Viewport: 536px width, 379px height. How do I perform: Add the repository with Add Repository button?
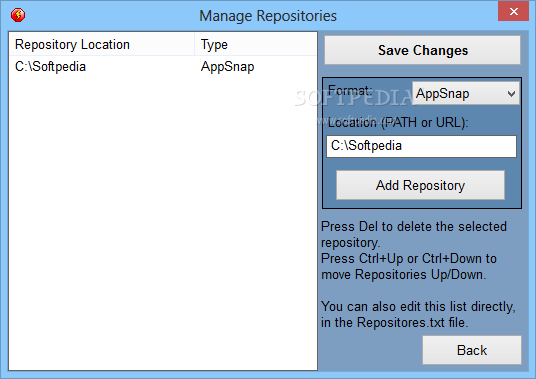click(420, 185)
